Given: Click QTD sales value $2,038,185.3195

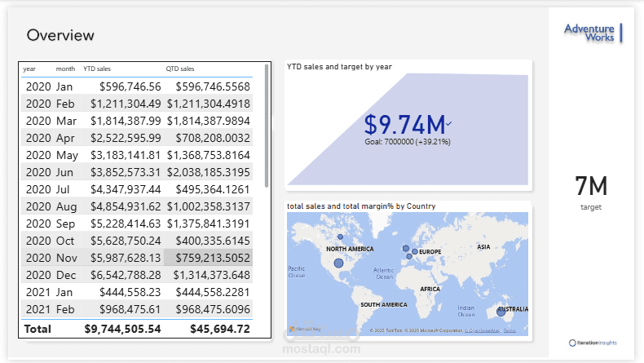Looking at the screenshot, I should (x=208, y=172).
